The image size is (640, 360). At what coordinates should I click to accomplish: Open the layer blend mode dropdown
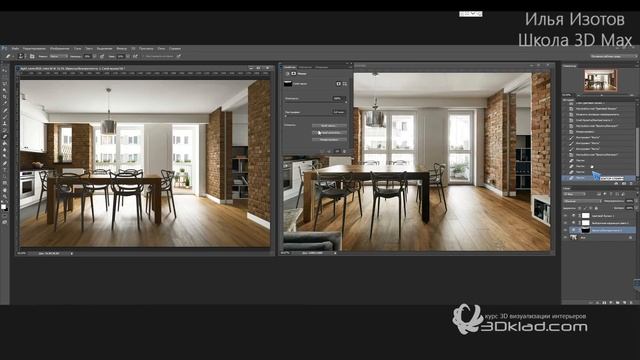point(582,201)
